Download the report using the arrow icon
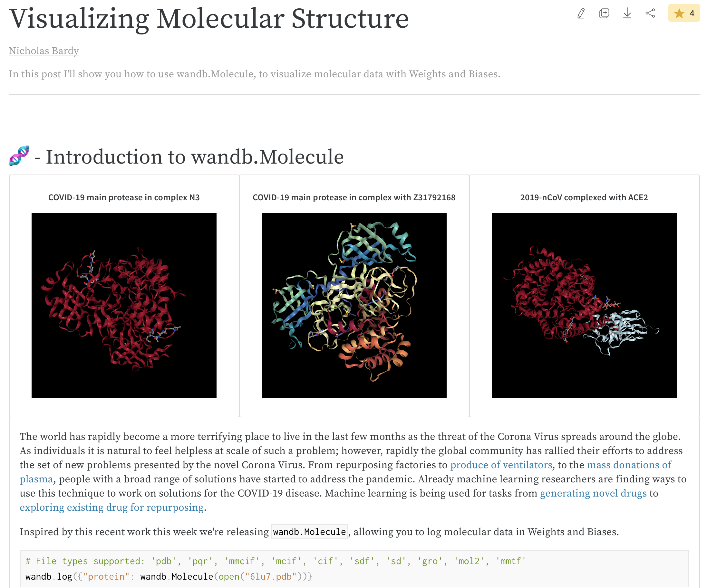This screenshot has width=707, height=588. [x=627, y=14]
